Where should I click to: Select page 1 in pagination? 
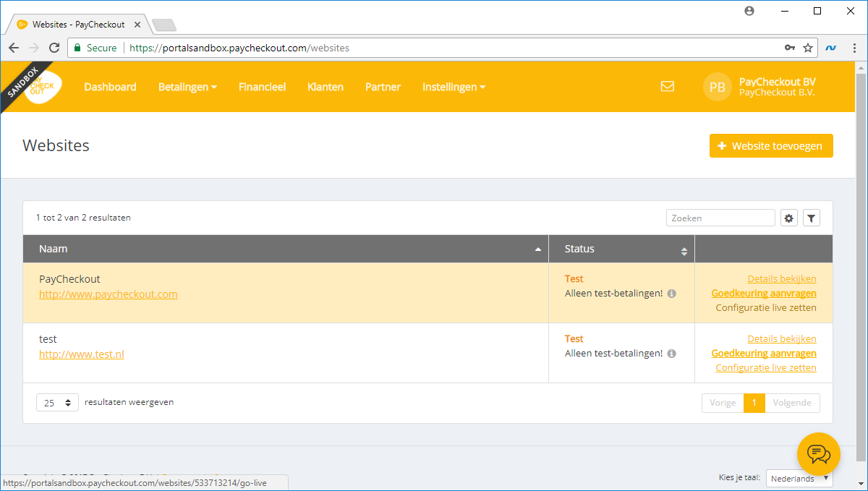[754, 403]
